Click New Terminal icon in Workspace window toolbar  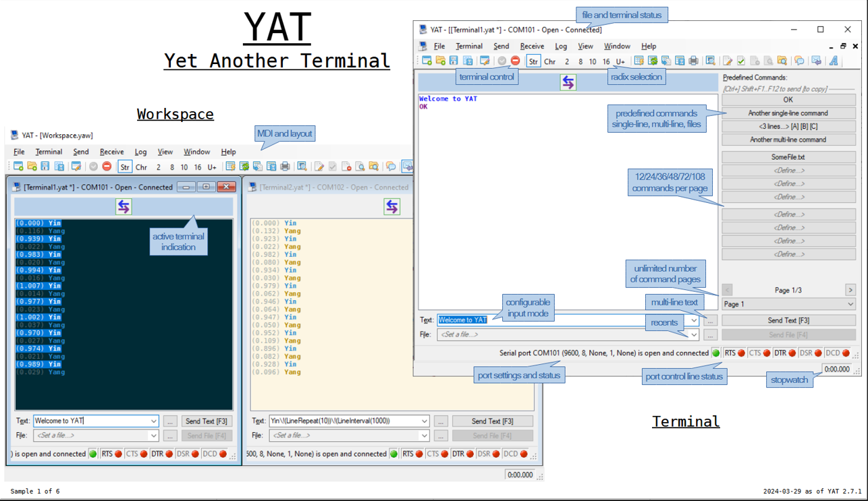(x=18, y=167)
